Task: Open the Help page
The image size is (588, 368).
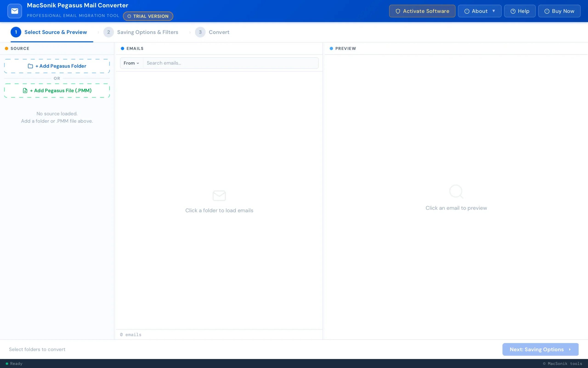Action: click(x=520, y=11)
